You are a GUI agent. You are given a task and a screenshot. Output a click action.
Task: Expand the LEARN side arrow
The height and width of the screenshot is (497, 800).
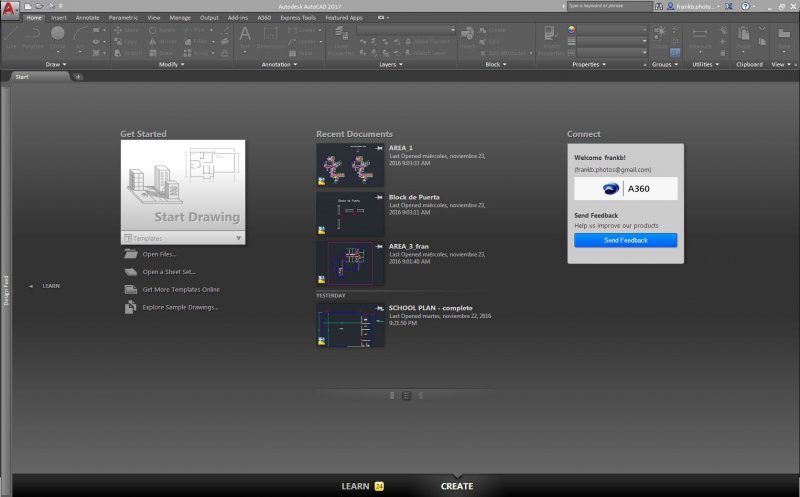[31, 286]
